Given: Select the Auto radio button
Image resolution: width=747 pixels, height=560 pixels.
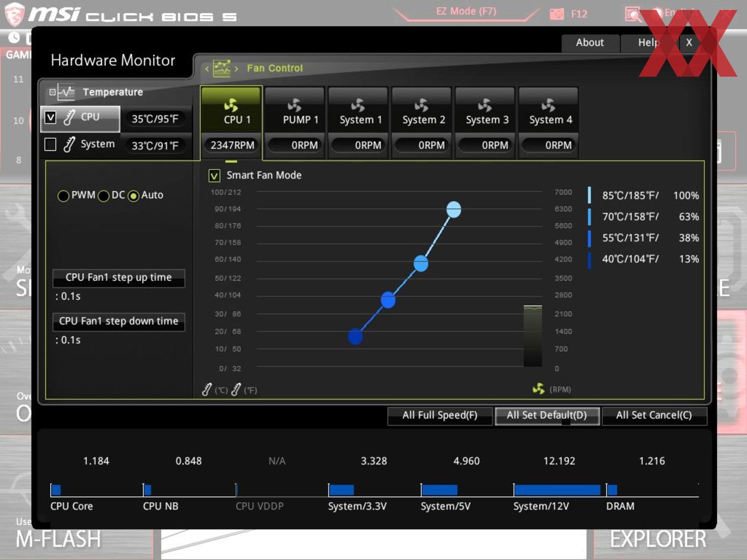Looking at the screenshot, I should click(133, 196).
